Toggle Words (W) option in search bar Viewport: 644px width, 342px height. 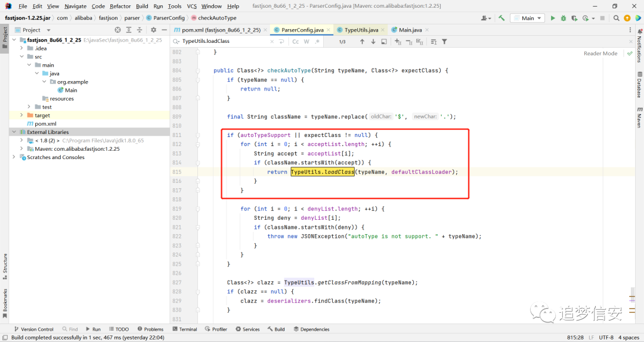306,42
